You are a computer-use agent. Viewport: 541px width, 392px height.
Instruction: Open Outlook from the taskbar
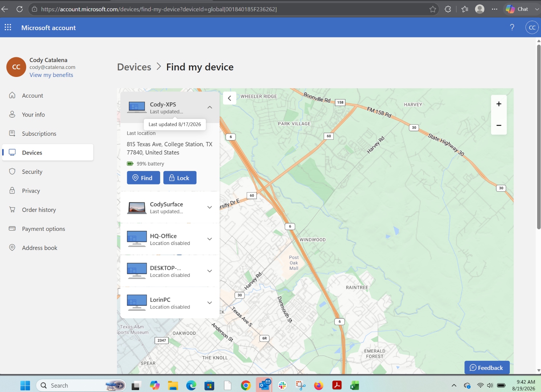(x=264, y=385)
